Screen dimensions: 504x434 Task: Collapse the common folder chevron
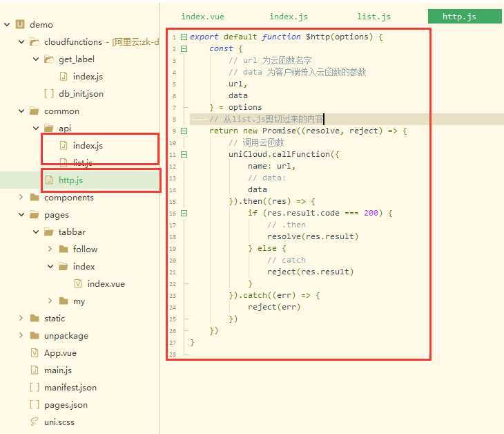coord(21,111)
